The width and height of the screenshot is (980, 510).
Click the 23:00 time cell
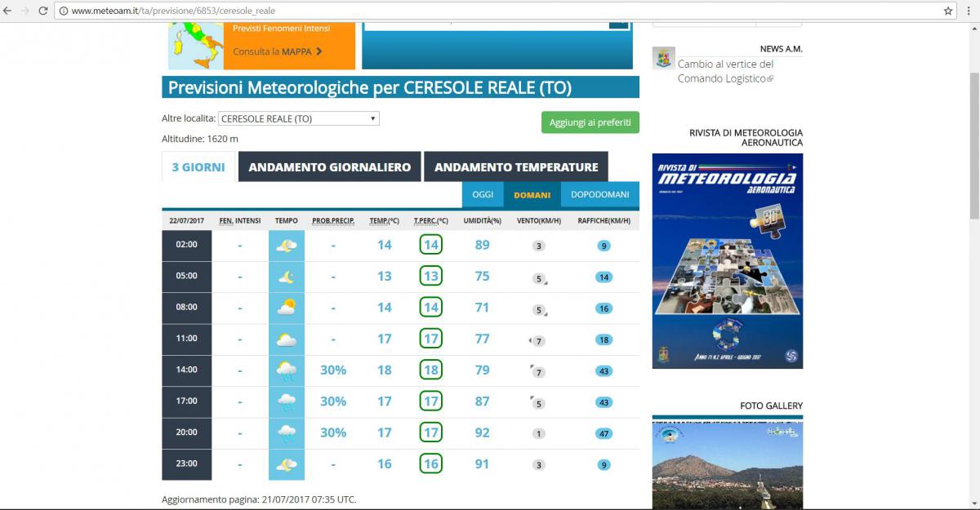click(x=187, y=464)
